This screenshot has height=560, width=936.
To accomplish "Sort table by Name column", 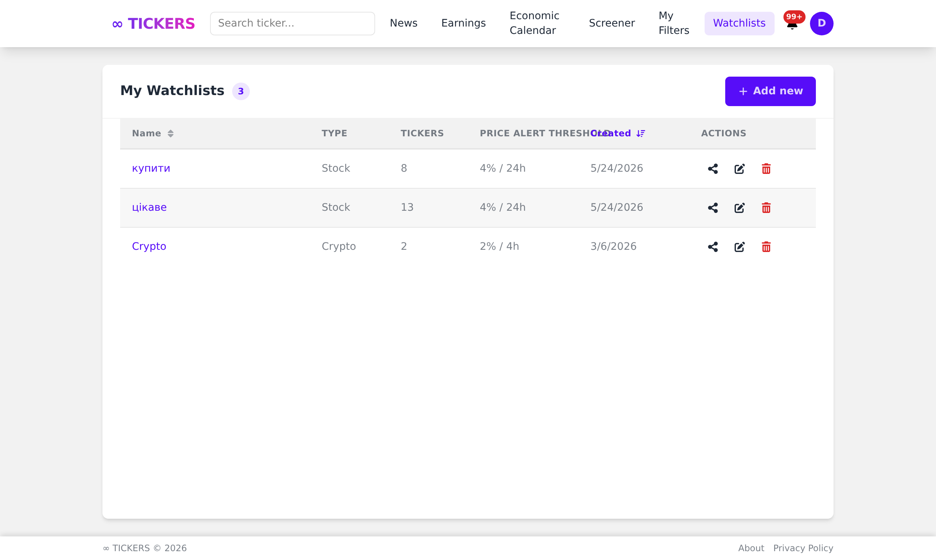I will click(153, 133).
